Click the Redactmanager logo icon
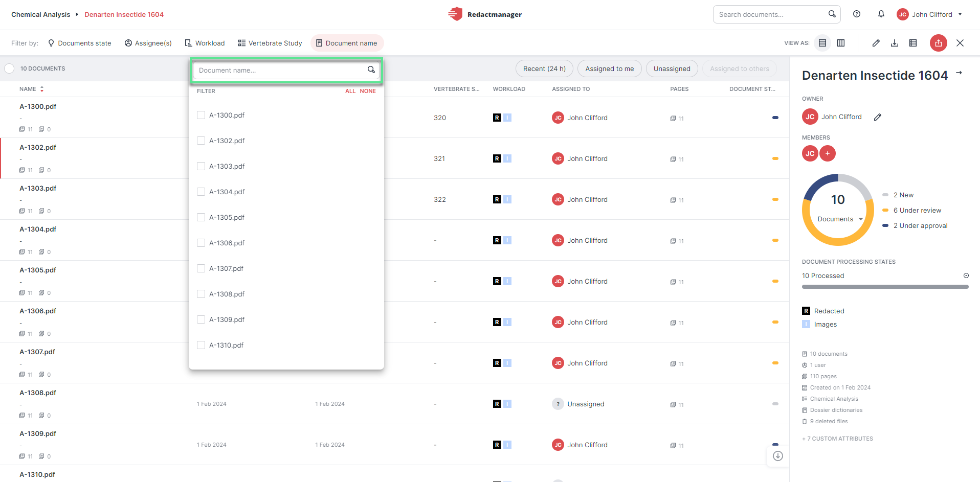980x482 pixels. click(x=455, y=14)
